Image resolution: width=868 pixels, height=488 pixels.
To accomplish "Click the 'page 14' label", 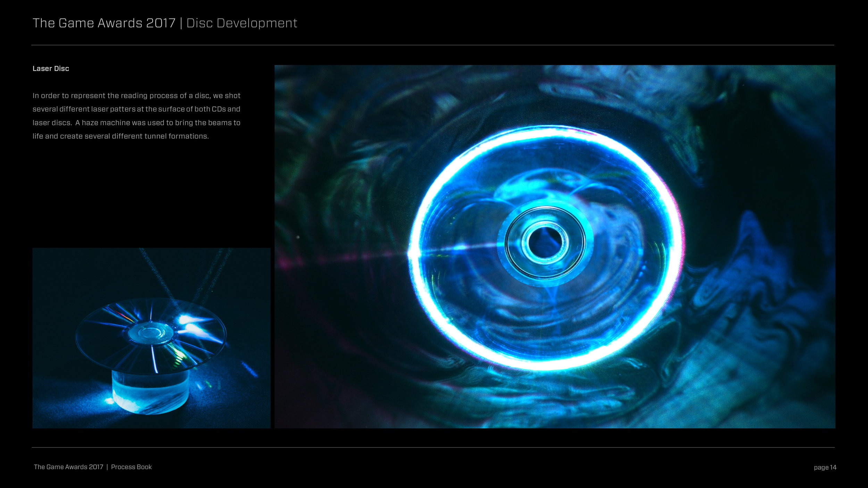I will tap(825, 467).
